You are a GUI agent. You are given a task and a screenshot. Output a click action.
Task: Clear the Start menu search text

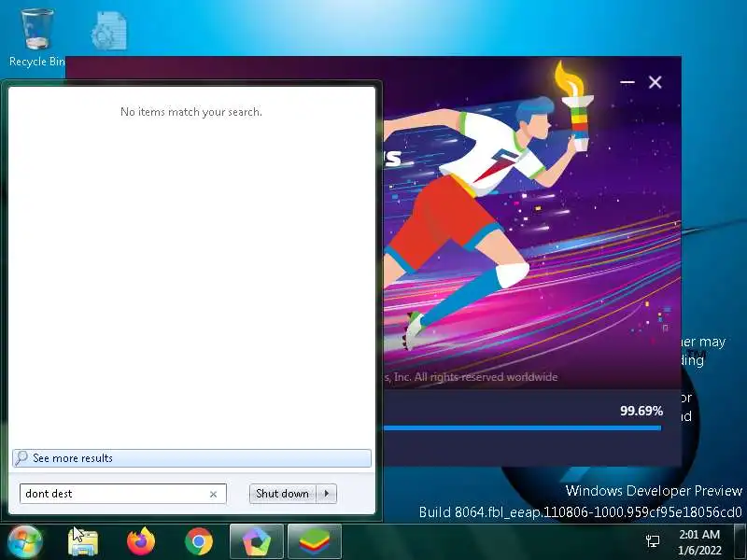(x=214, y=495)
